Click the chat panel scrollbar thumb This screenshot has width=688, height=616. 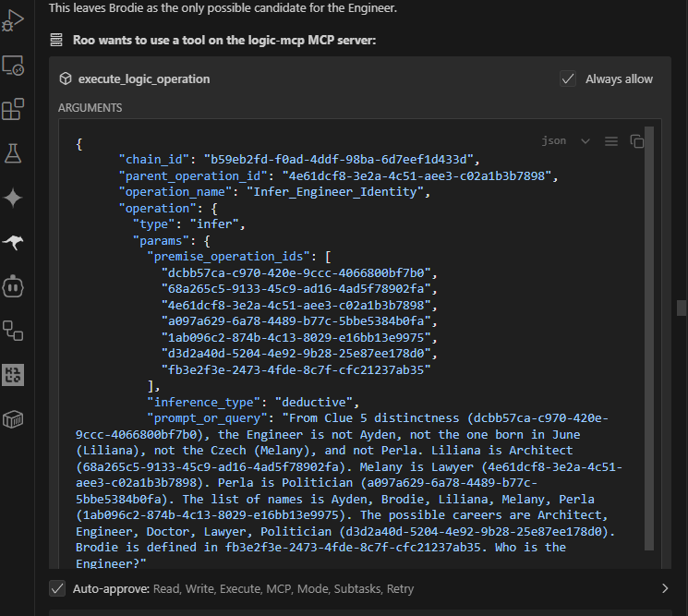681,308
